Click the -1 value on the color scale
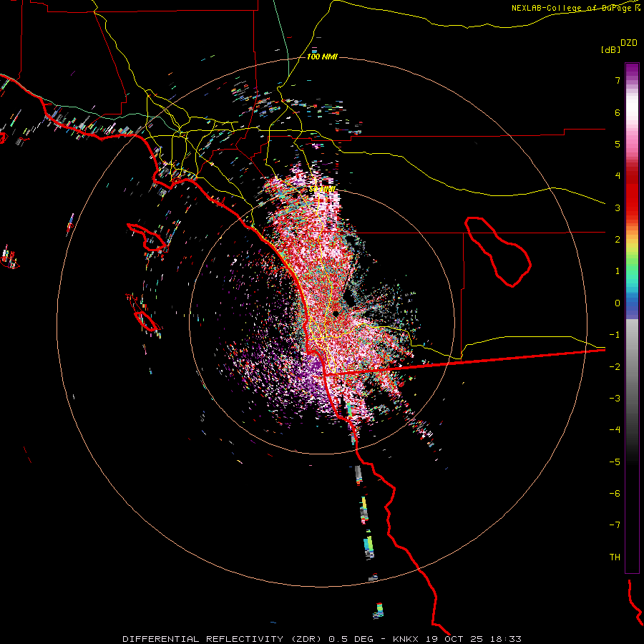 click(615, 335)
